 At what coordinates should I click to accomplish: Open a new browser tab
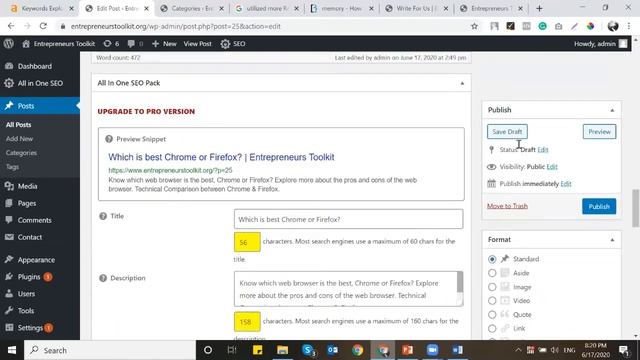(539, 9)
